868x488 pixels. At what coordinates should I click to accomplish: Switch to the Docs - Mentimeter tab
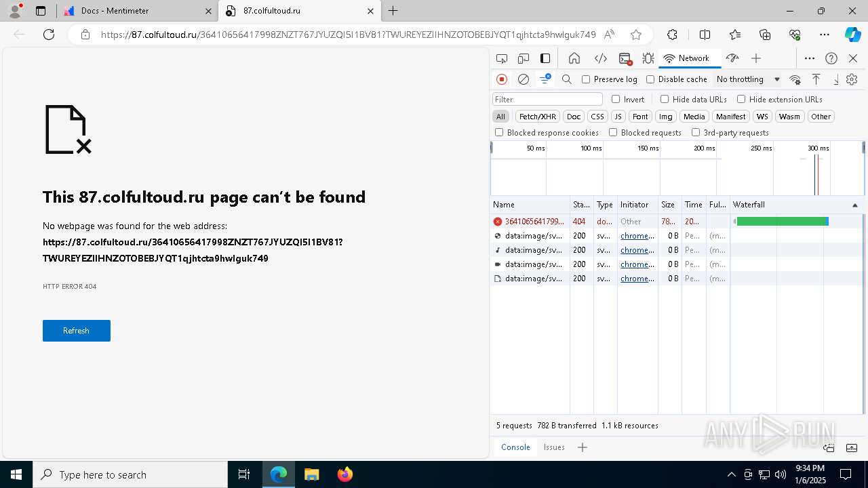[138, 11]
